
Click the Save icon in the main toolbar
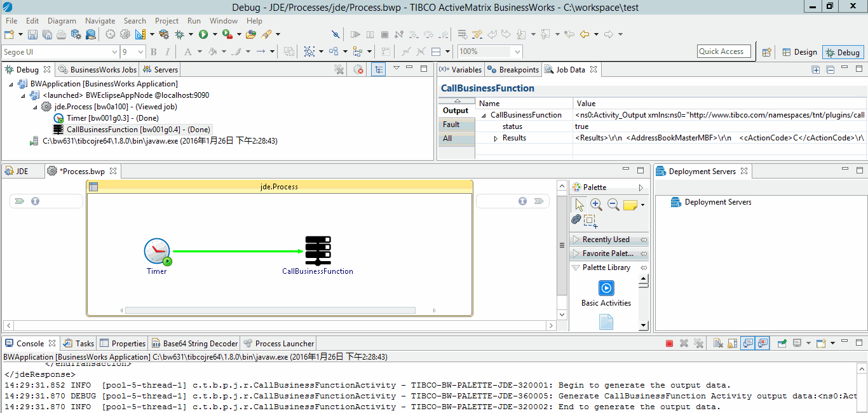[x=32, y=34]
